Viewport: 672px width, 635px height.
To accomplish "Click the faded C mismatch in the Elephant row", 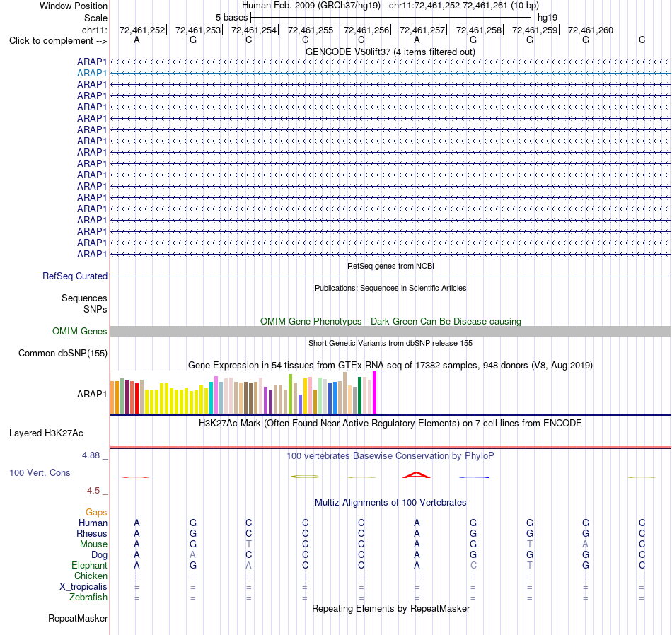I will pyautogui.click(x=473, y=566).
